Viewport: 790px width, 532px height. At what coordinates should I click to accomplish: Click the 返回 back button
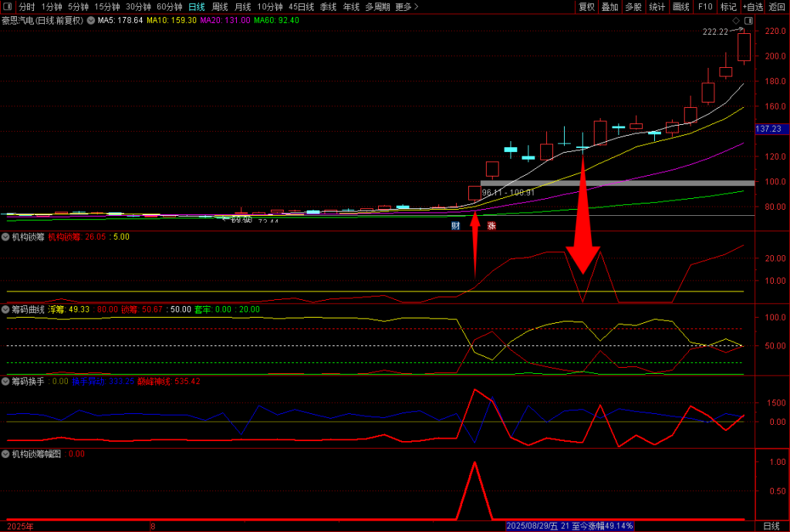pyautogui.click(x=777, y=7)
